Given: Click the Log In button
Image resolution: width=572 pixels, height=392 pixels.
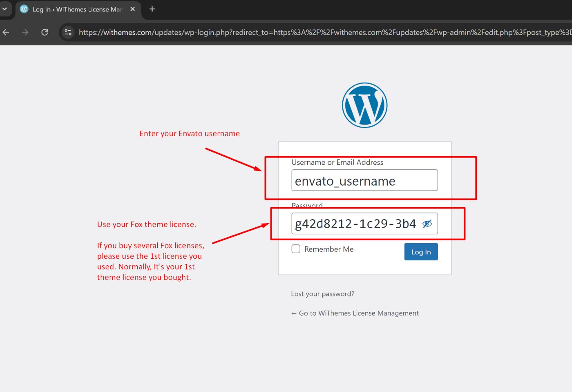Looking at the screenshot, I should coord(421,252).
